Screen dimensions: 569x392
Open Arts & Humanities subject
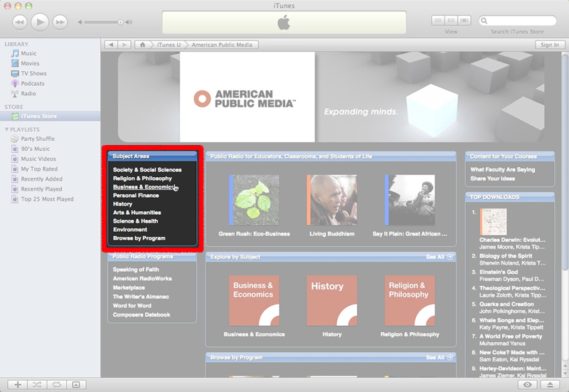[137, 213]
